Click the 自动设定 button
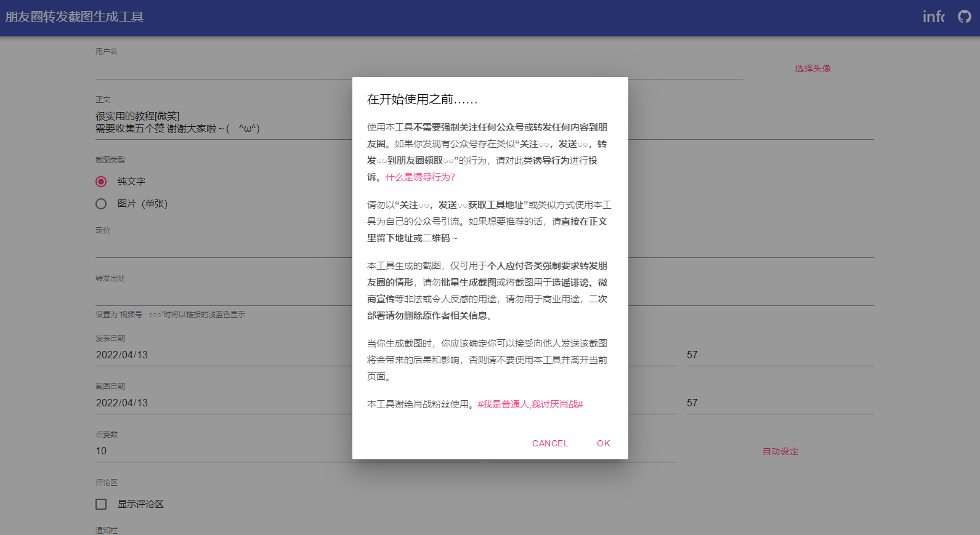Image resolution: width=980 pixels, height=535 pixels. 780,451
